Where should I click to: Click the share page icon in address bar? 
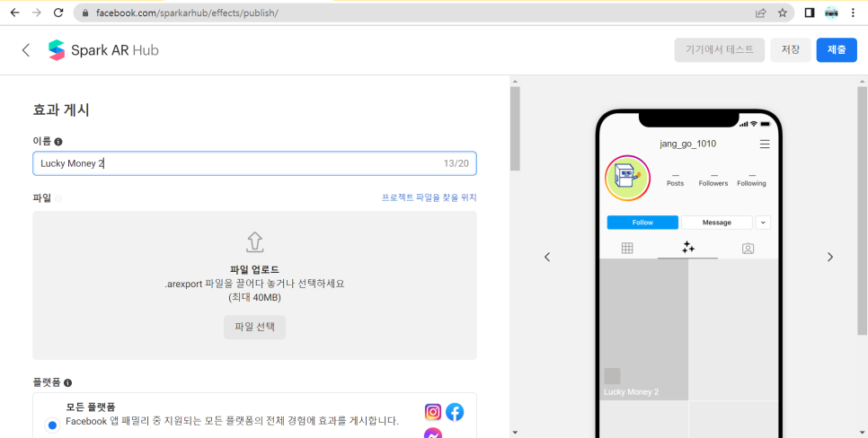pyautogui.click(x=761, y=13)
